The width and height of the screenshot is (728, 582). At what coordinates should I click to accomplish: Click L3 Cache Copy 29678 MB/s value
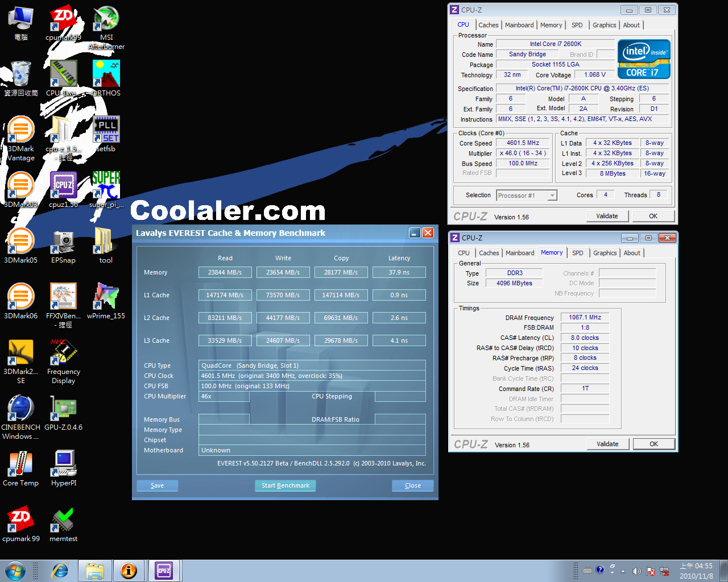coord(341,340)
